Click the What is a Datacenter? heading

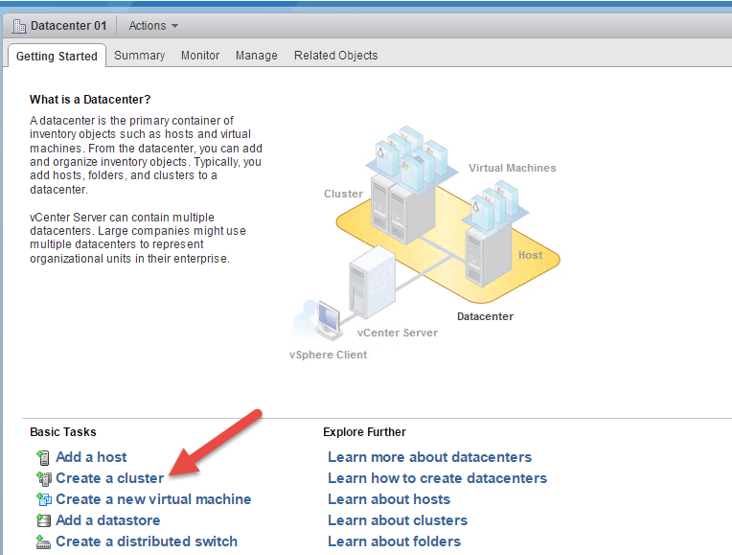(90, 99)
